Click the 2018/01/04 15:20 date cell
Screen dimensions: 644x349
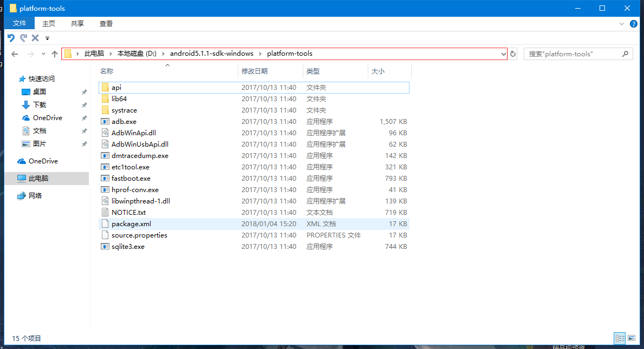[269, 224]
